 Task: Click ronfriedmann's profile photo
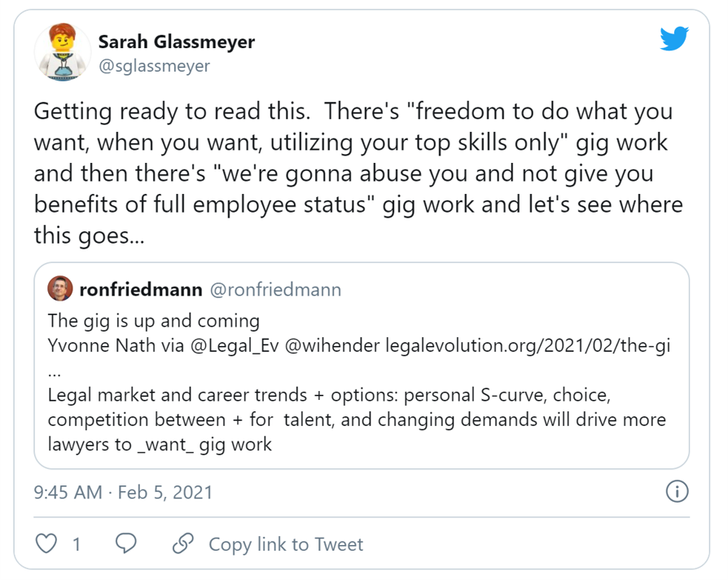click(x=60, y=288)
